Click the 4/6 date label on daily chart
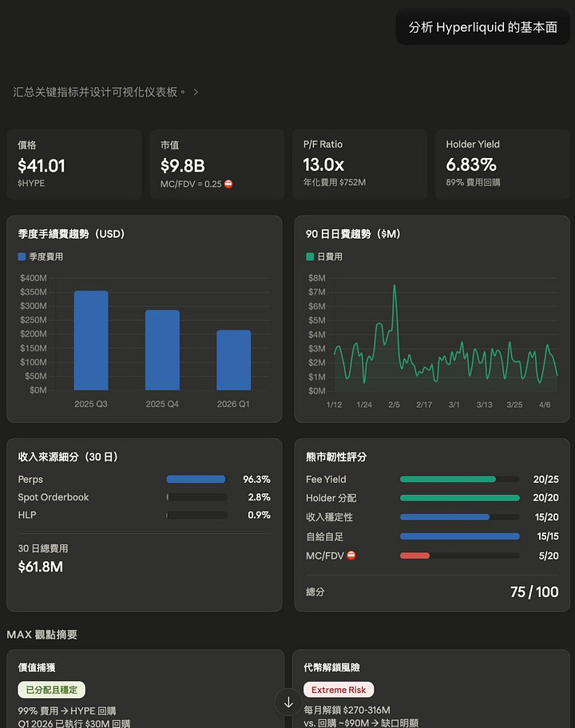The image size is (575, 728). click(x=545, y=405)
